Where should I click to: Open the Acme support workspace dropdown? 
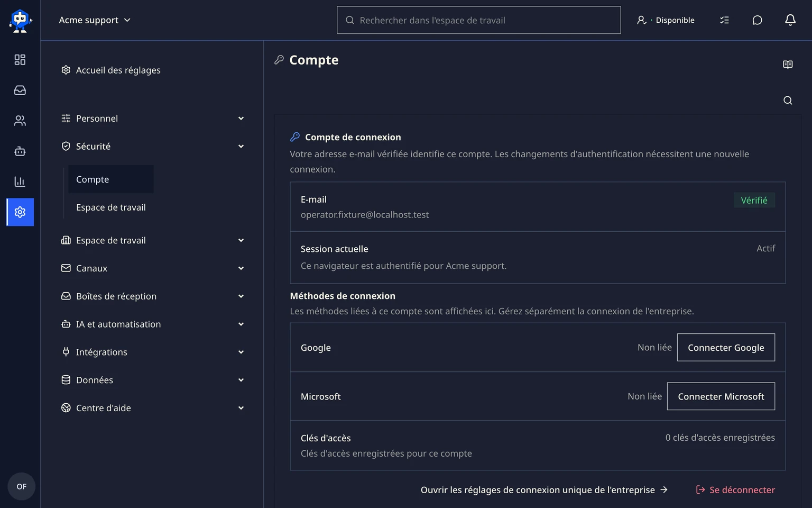[x=95, y=20]
